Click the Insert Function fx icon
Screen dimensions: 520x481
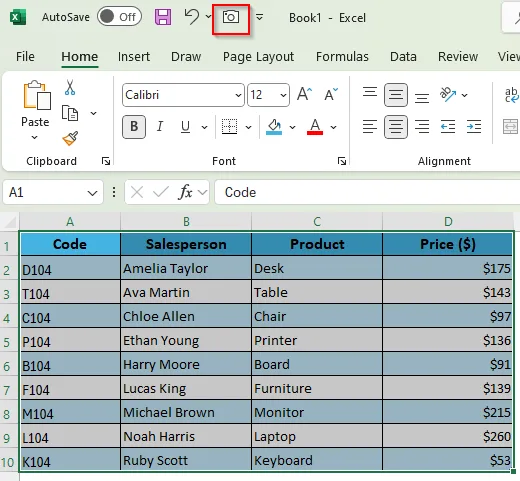click(186, 192)
